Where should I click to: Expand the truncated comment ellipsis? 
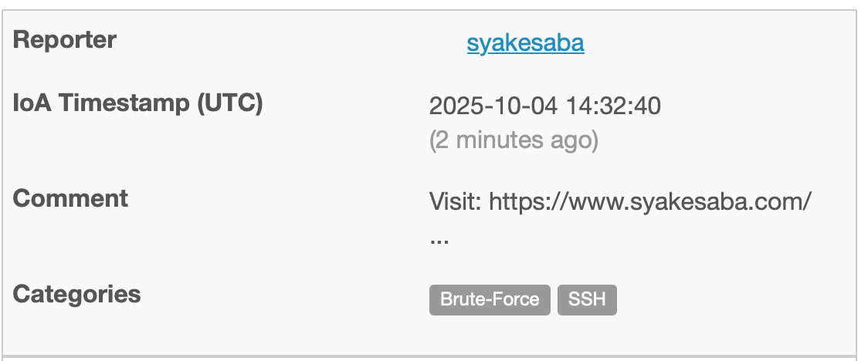click(439, 238)
